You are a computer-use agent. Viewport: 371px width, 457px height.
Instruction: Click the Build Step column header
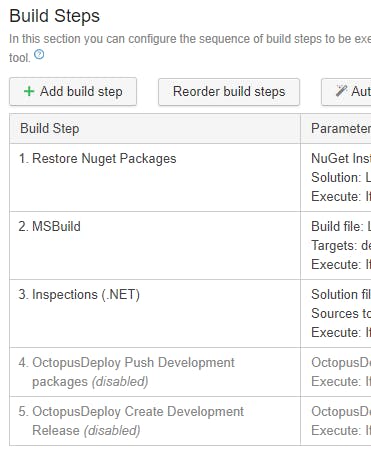[50, 129]
